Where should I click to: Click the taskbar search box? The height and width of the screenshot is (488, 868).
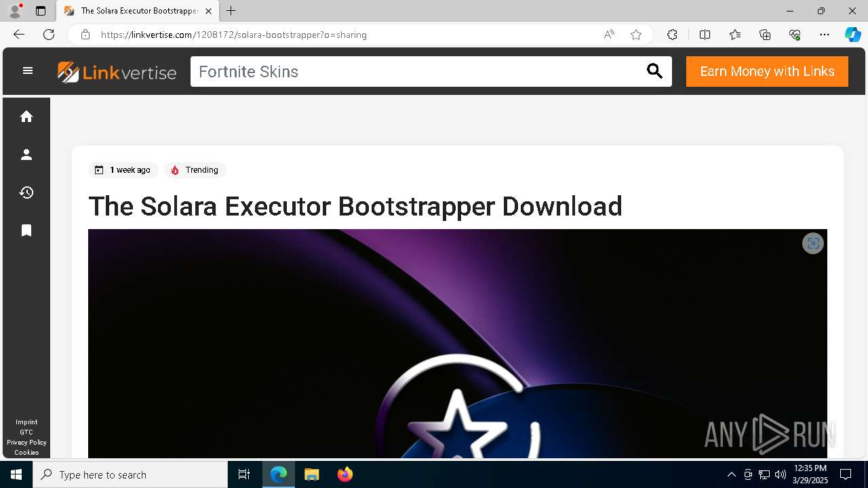coord(130,474)
